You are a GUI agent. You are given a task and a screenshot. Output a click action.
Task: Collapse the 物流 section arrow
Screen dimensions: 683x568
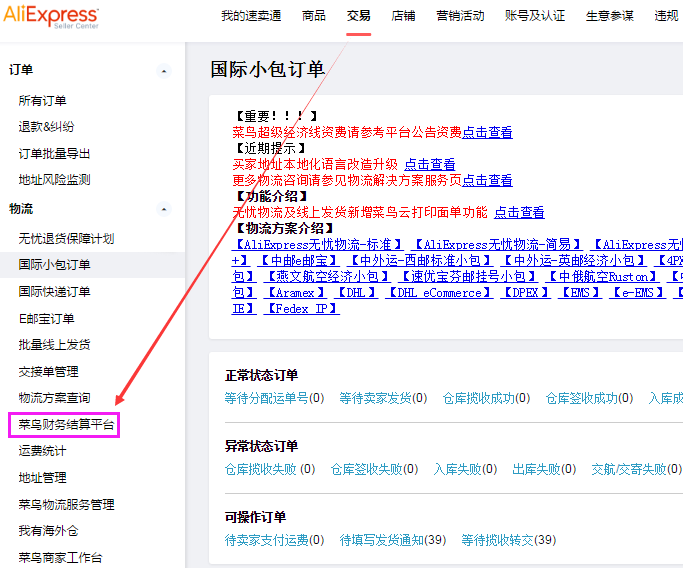pos(164,210)
